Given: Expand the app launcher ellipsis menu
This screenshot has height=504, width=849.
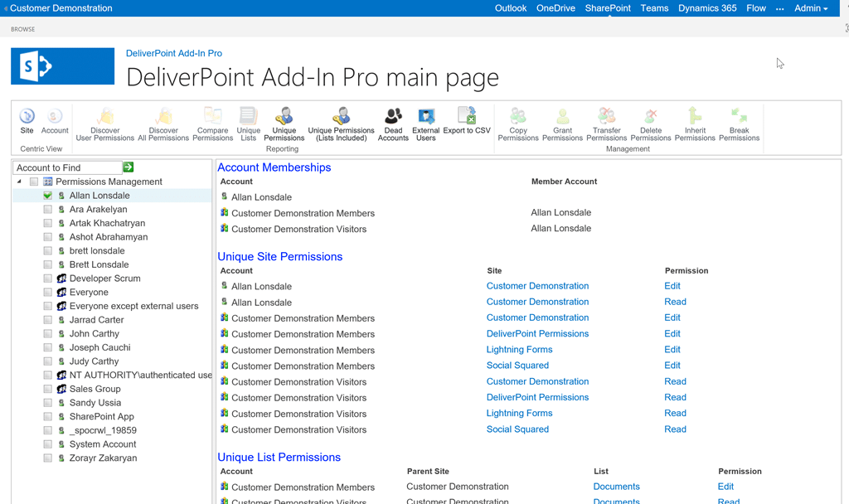Looking at the screenshot, I should click(x=779, y=8).
